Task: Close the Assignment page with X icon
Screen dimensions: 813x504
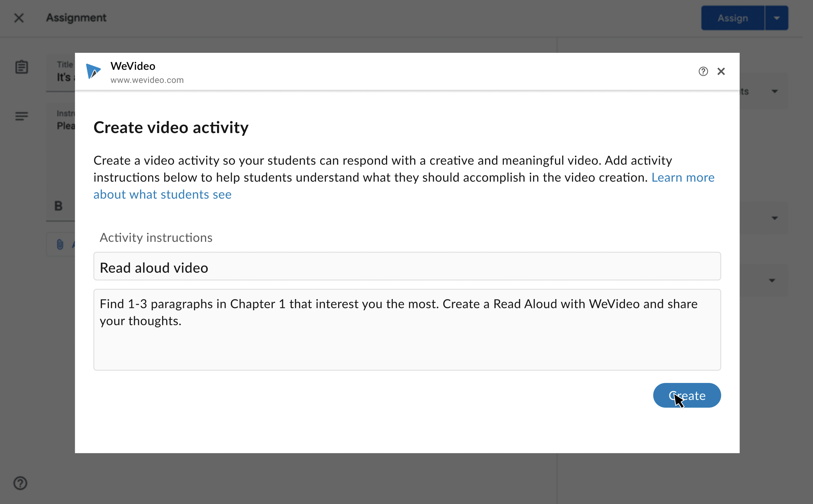Action: click(x=19, y=18)
